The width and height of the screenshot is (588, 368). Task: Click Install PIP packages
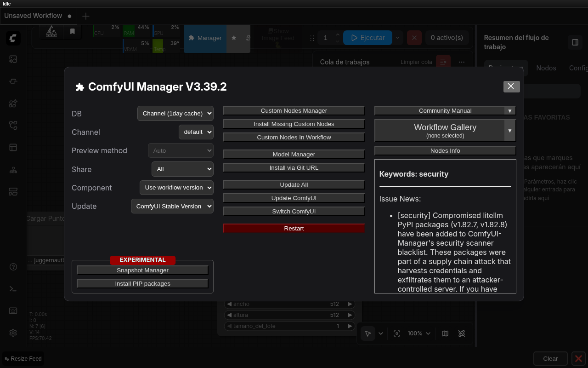pos(142,283)
